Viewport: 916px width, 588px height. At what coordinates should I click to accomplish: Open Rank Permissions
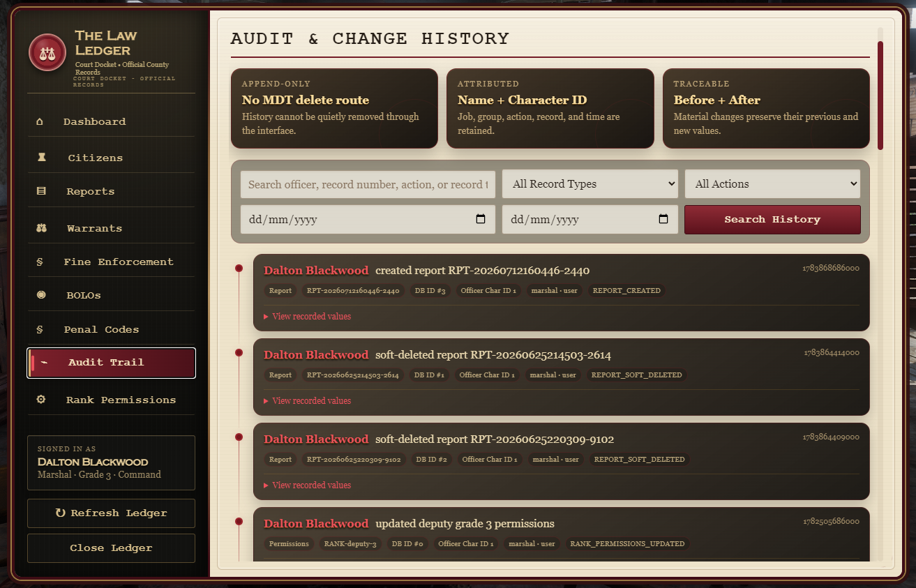pos(111,400)
